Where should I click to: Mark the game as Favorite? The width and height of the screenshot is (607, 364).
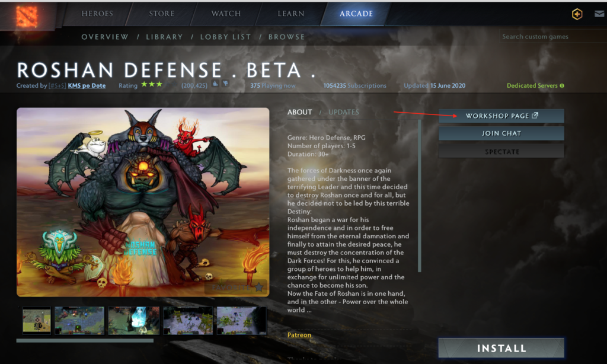point(237,288)
